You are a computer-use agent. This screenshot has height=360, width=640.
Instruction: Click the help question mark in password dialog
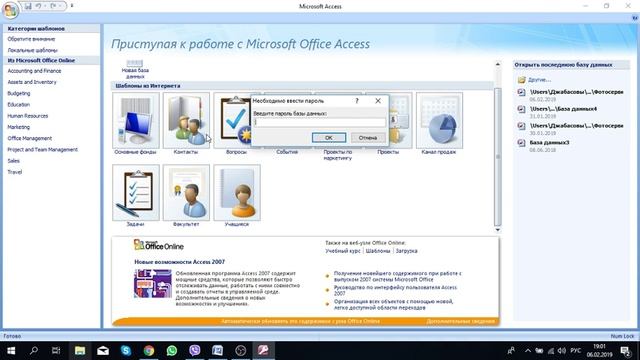pos(357,101)
